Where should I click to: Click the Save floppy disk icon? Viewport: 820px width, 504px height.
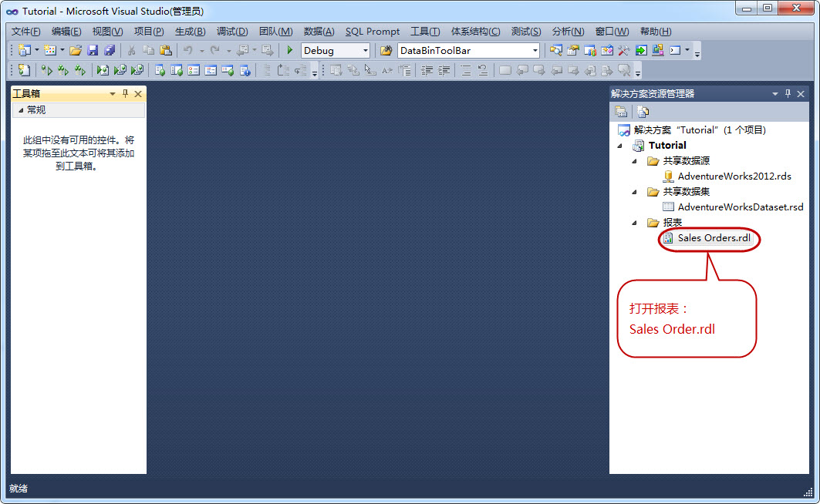click(93, 50)
